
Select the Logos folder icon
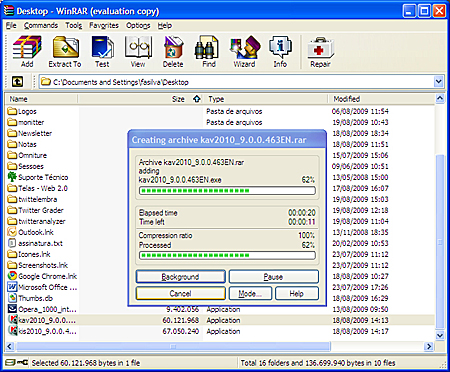click(x=12, y=111)
